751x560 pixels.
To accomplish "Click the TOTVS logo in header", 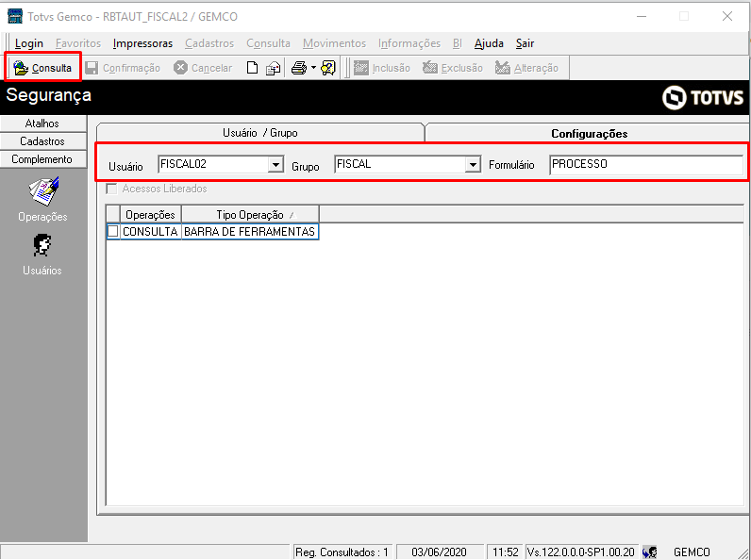I will click(x=703, y=98).
